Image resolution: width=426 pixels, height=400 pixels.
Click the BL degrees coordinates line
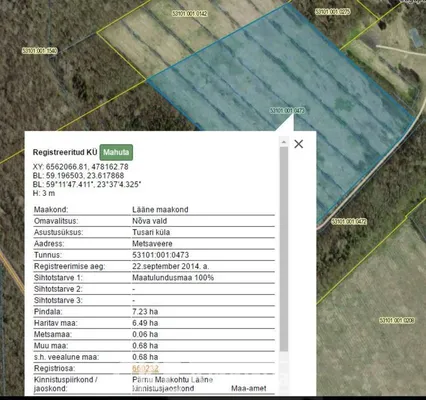pyautogui.click(x=87, y=184)
